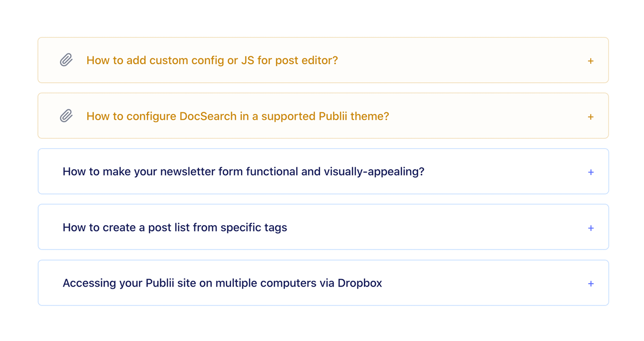Click the newsletter form functional and visually-appealing title
644x341 pixels.
(243, 172)
